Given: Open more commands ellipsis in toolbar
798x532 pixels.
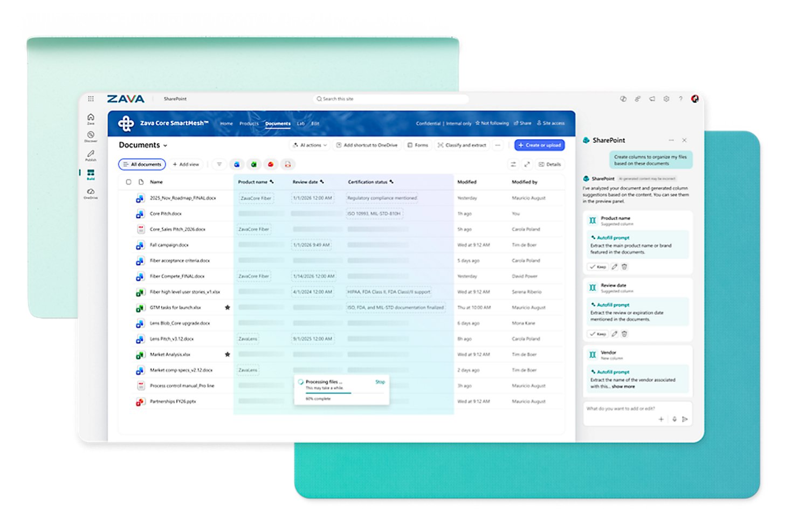Looking at the screenshot, I should point(498,145).
